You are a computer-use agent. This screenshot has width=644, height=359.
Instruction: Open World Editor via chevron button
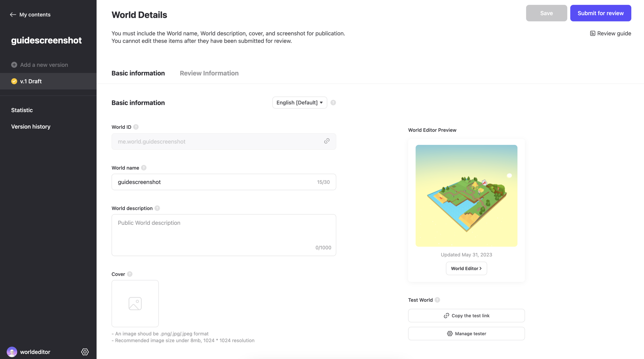(466, 268)
